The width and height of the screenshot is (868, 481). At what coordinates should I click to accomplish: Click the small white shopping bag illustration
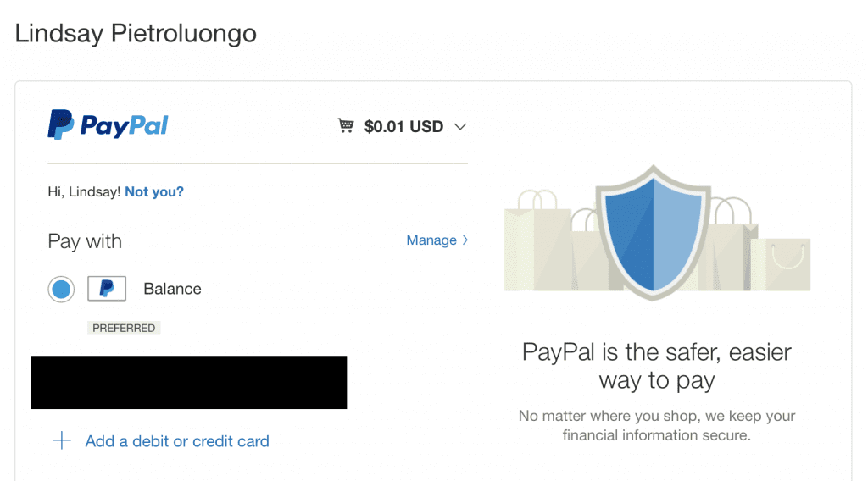coord(781,263)
